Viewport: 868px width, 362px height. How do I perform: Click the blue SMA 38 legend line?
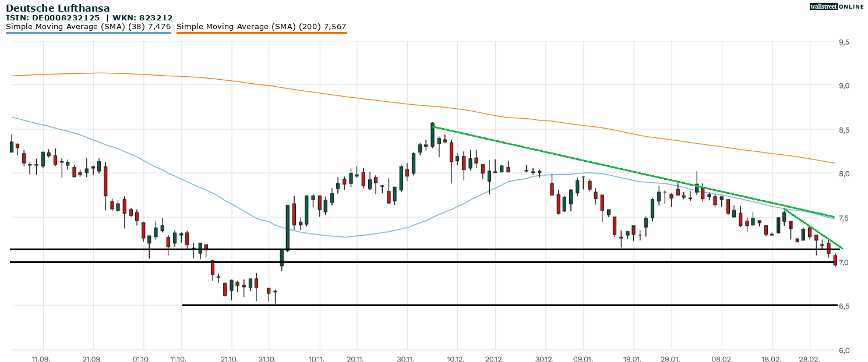coord(89,33)
